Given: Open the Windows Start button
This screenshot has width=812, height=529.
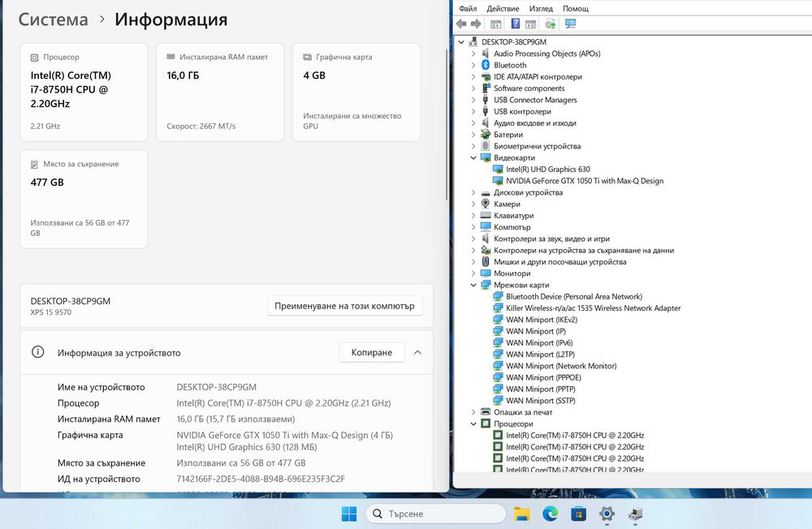Looking at the screenshot, I should 349,514.
